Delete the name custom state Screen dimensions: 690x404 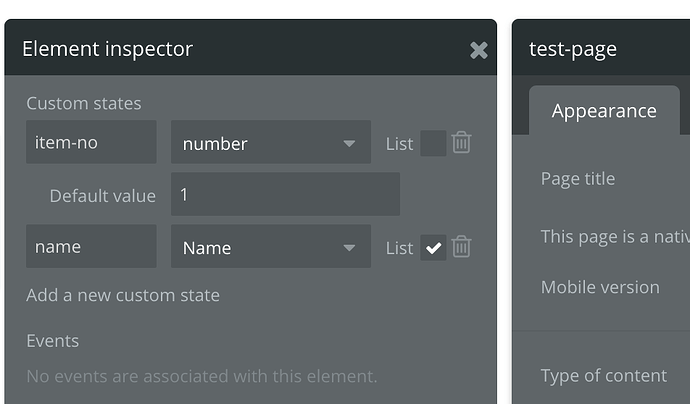[461, 247]
